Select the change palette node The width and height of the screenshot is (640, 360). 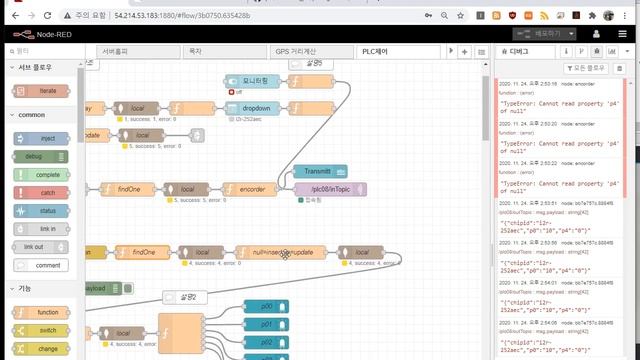click(x=41, y=349)
